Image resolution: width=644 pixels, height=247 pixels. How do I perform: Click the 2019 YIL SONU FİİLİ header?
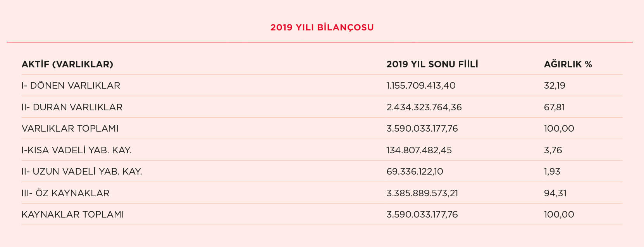432,64
